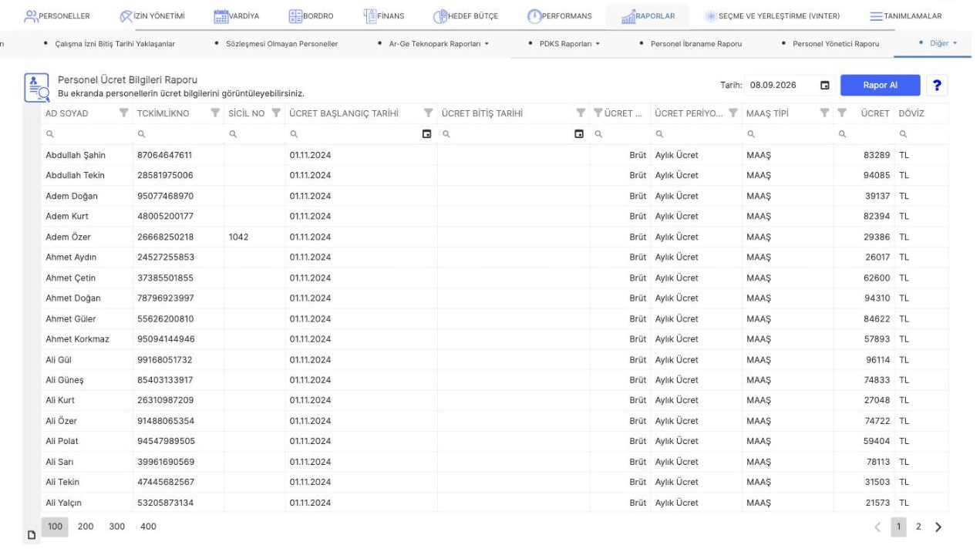Set page size to 300

[116, 526]
